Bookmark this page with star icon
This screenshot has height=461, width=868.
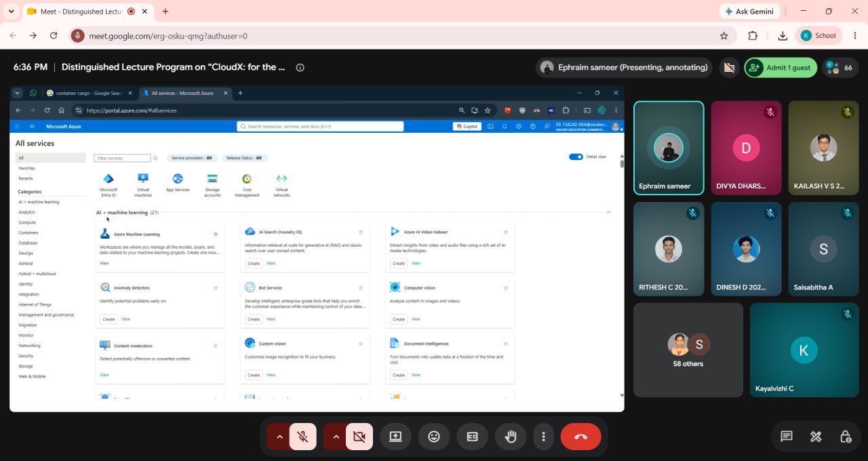click(724, 36)
